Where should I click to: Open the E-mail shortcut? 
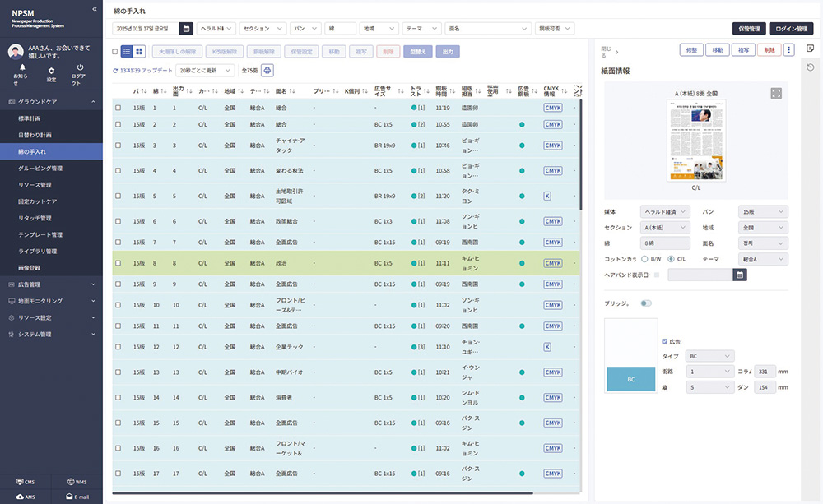pos(77,497)
